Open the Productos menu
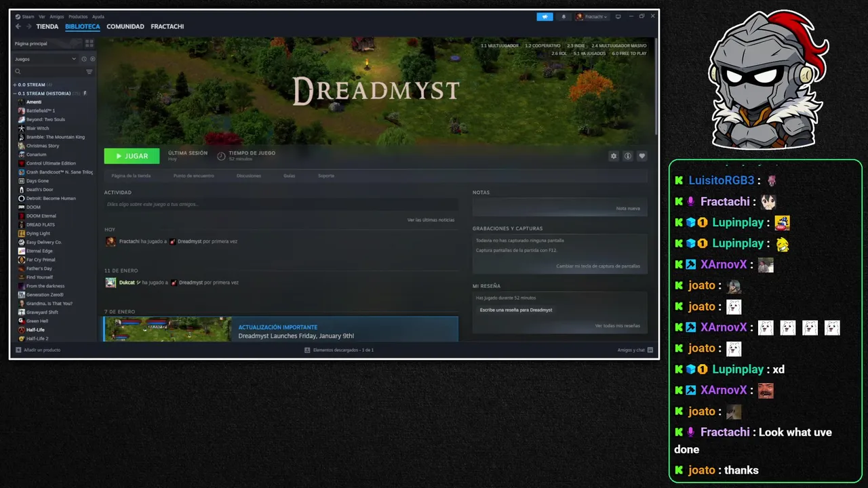Screen dimensions: 868x488 (78, 17)
